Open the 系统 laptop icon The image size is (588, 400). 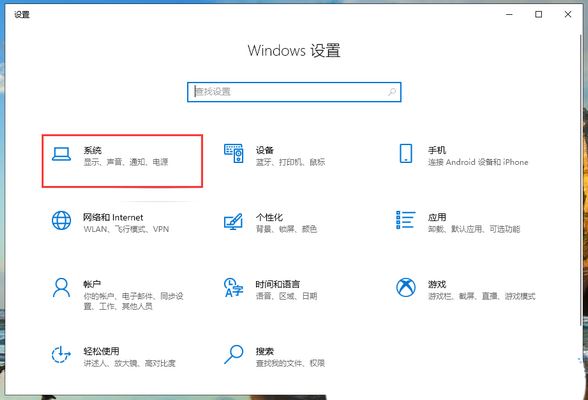(x=61, y=154)
